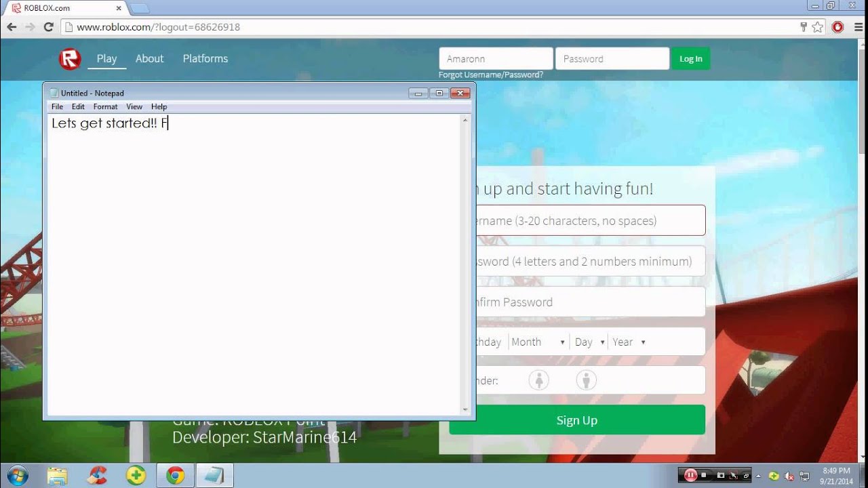Open the About page link

pyautogui.click(x=149, y=59)
